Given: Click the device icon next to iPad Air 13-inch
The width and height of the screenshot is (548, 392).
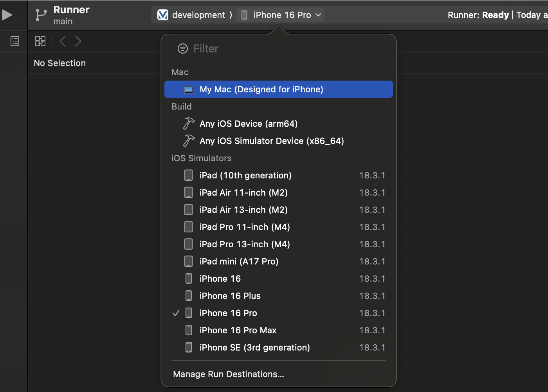Looking at the screenshot, I should pyautogui.click(x=189, y=210).
